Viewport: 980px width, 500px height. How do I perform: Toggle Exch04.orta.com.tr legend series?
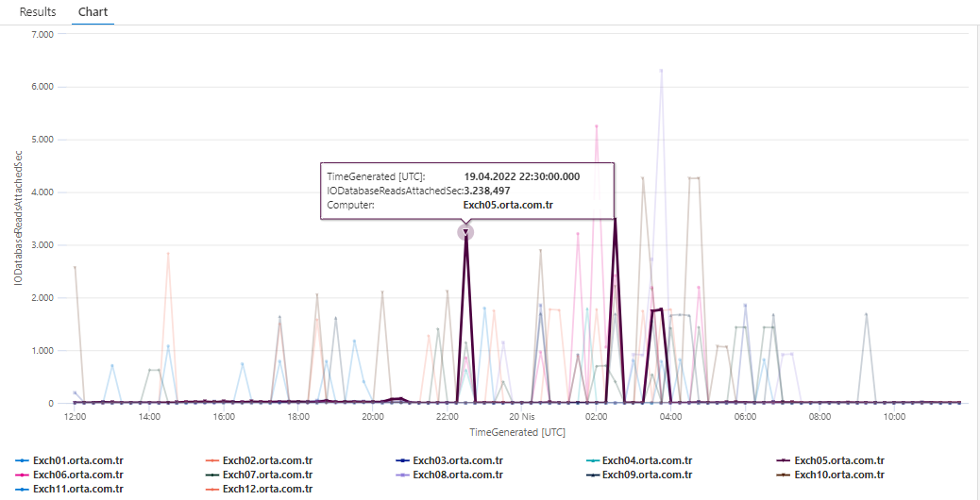639,461
